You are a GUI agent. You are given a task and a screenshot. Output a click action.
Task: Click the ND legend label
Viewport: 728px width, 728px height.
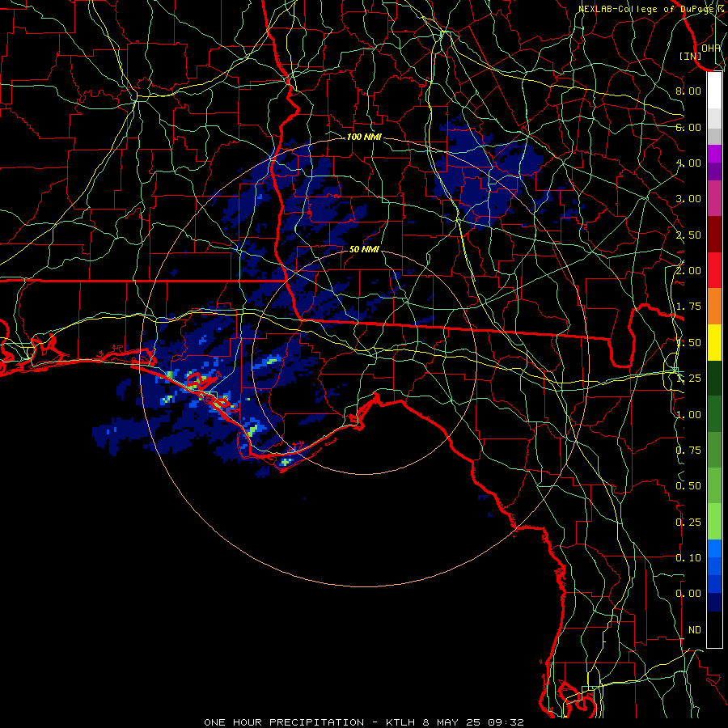click(695, 630)
